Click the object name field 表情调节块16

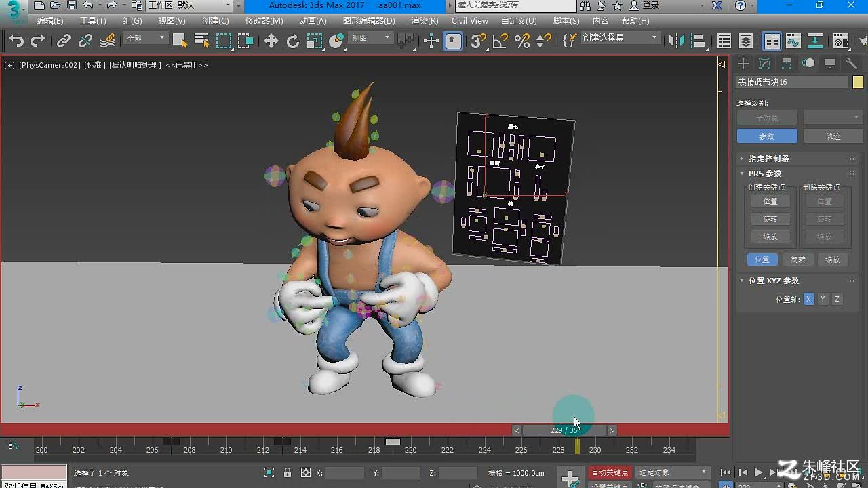click(x=792, y=82)
